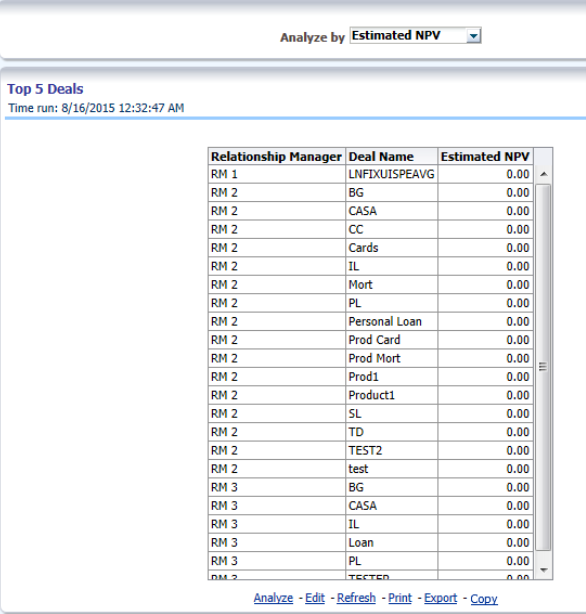Viewport: 586px width, 614px height.
Task: Open the Edit link below the table
Action: (315, 598)
